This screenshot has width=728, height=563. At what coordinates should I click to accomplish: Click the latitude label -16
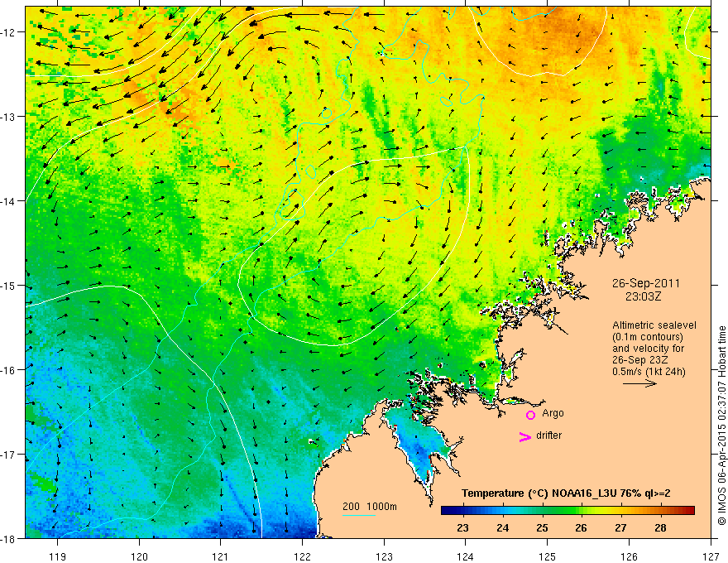7,370
